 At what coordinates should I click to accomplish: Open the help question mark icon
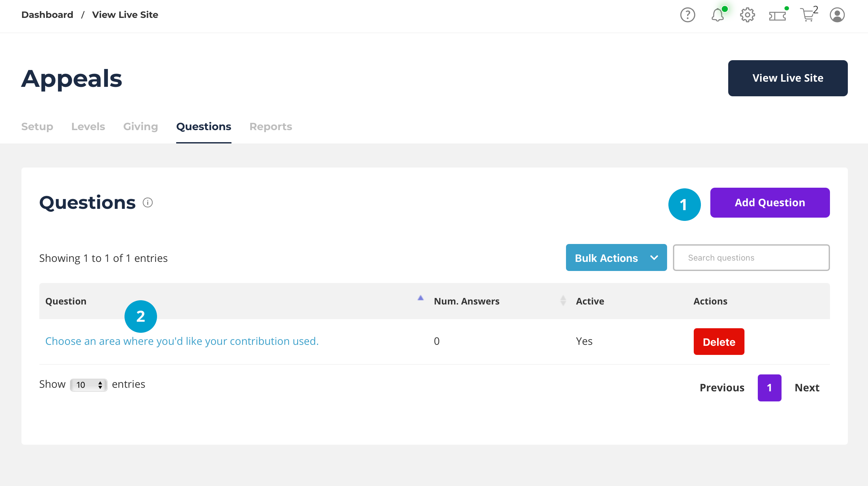click(687, 15)
